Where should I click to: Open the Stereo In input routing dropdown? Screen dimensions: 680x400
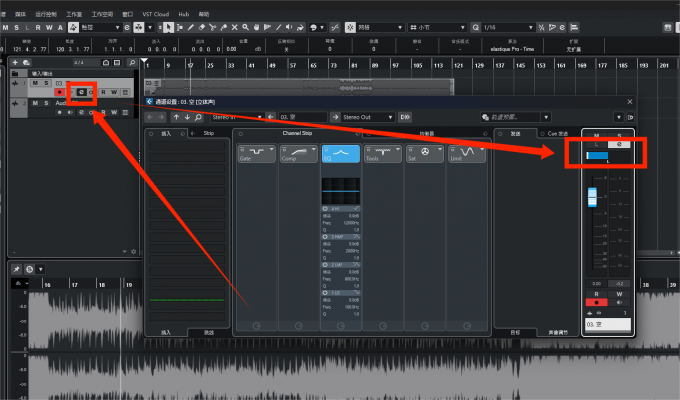click(237, 117)
